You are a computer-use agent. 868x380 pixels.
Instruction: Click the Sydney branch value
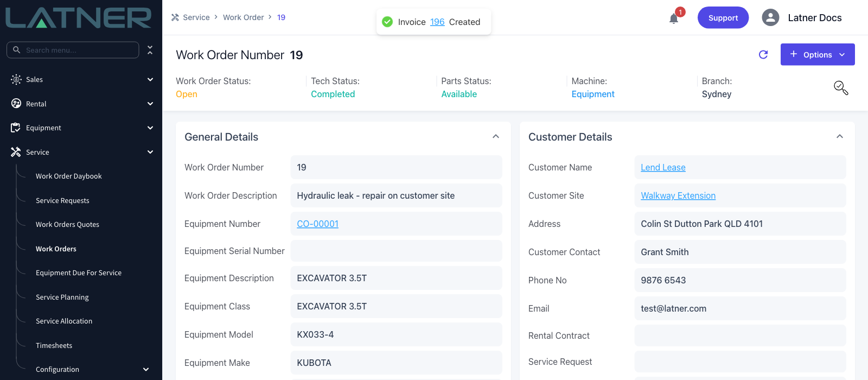pyautogui.click(x=717, y=94)
